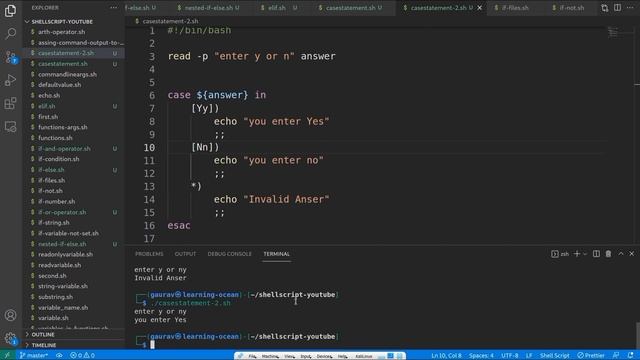Maximize the panel with chevron up

tap(621, 254)
